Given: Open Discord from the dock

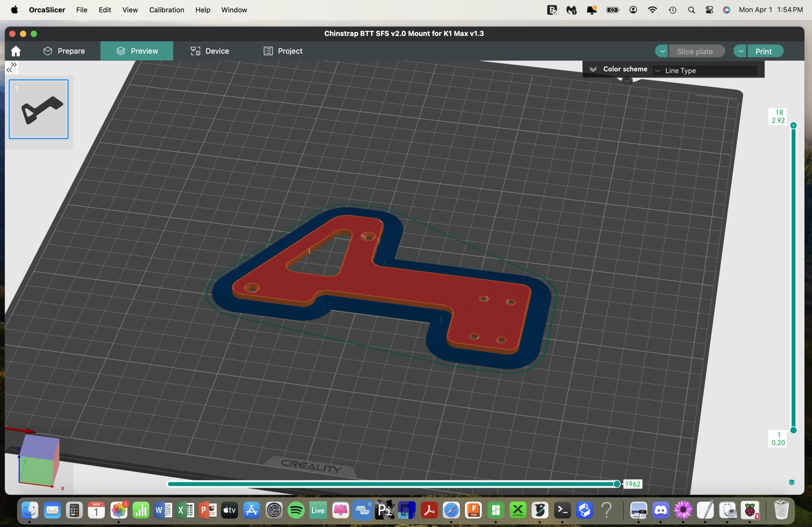Looking at the screenshot, I should tap(661, 510).
